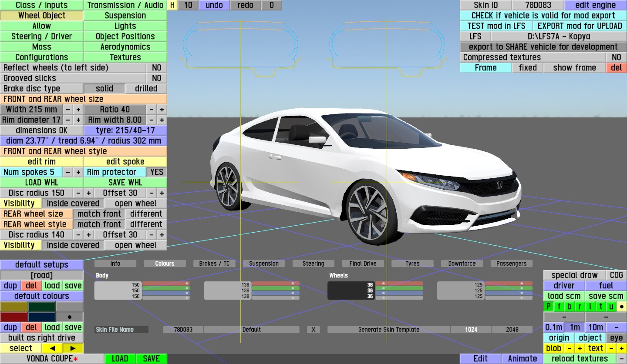Switch to the l left view button
Viewport: 627px width, 364px height.
pyautogui.click(x=590, y=307)
